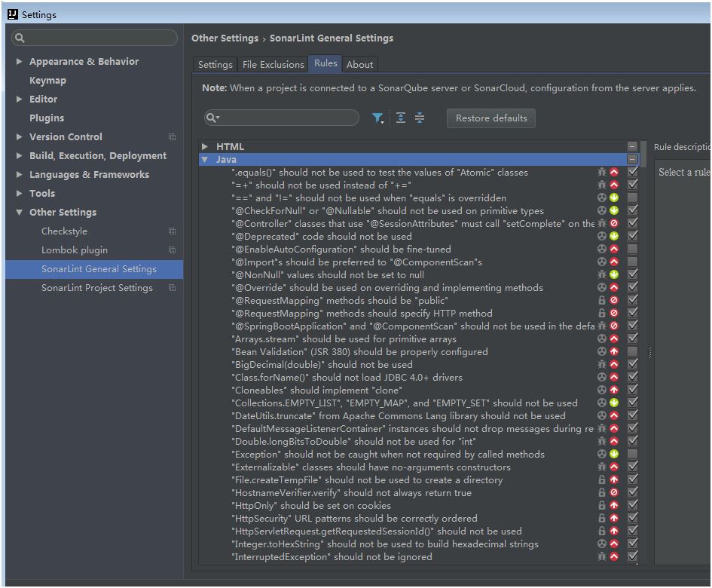The width and height of the screenshot is (712, 588).
Task: Enable the "==" and "!=" equals overridden rule
Action: click(633, 198)
